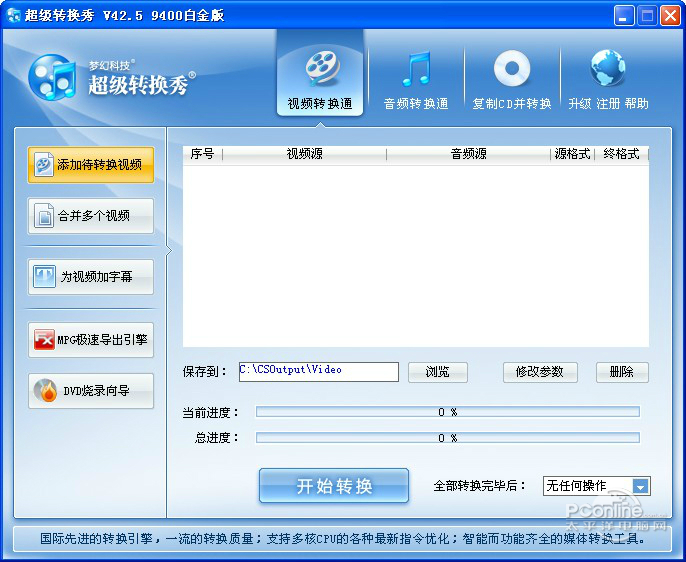Start conversion with 开始转换 button
The image size is (686, 562).
pyautogui.click(x=334, y=485)
